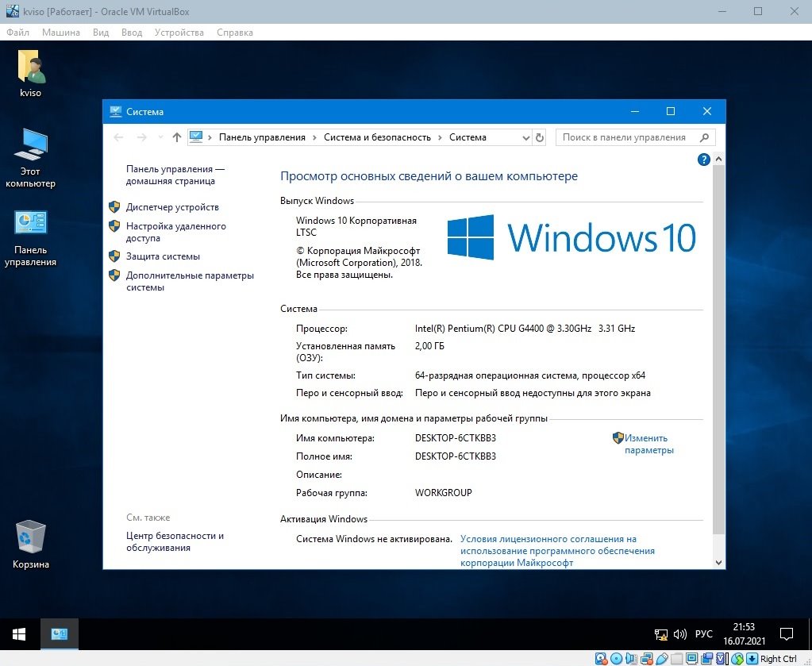The width and height of the screenshot is (812, 666).
Task: Open the notification center in the taskbar
Action: [786, 634]
